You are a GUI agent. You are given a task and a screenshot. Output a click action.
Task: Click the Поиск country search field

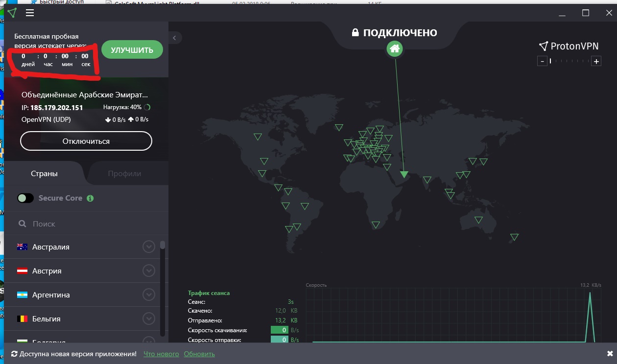88,224
